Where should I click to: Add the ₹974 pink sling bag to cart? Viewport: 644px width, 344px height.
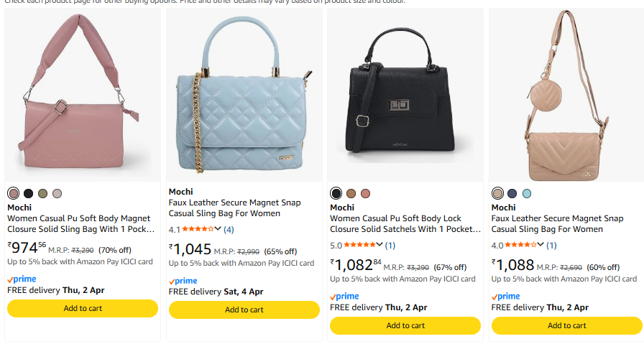83,308
